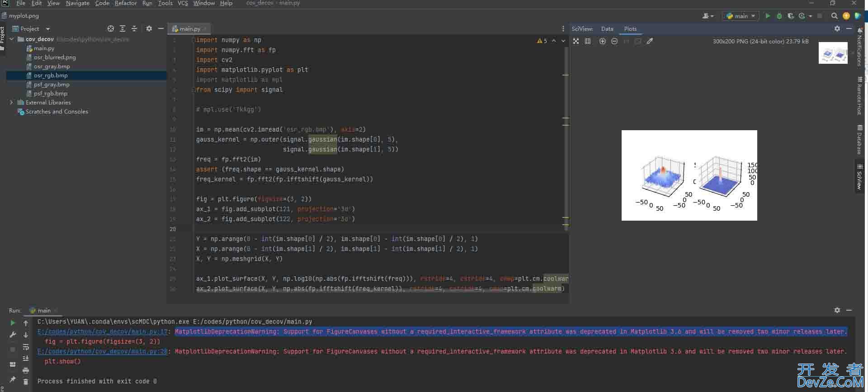
Task: Select osr_gray.bmp in project tree
Action: pyautogui.click(x=52, y=66)
